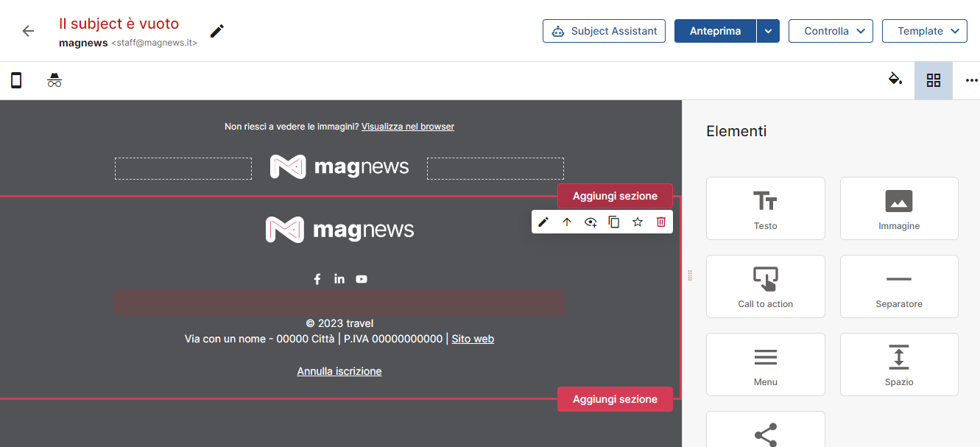Click the highlighted empty bar under social icons

339,302
